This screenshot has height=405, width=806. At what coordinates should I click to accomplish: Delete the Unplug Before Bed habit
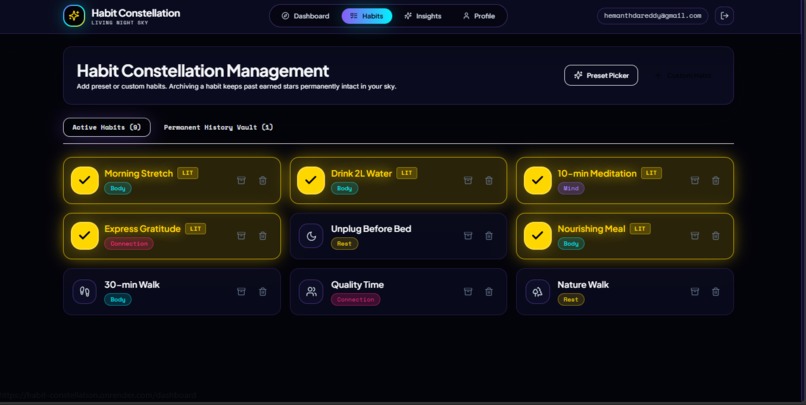click(489, 236)
